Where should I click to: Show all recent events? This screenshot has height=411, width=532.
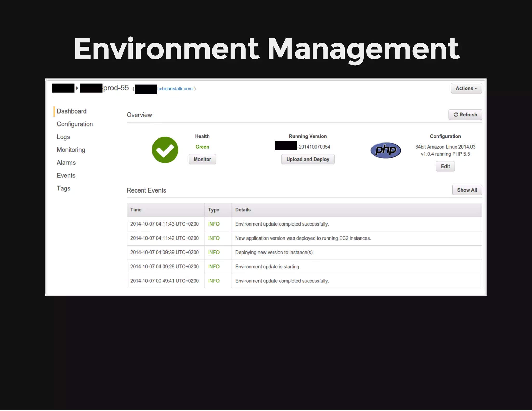click(467, 190)
